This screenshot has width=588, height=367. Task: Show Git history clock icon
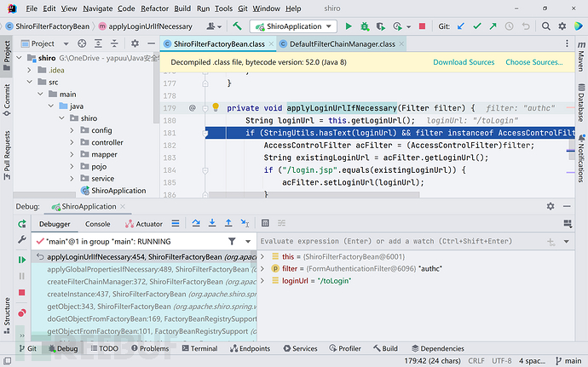[x=509, y=26]
